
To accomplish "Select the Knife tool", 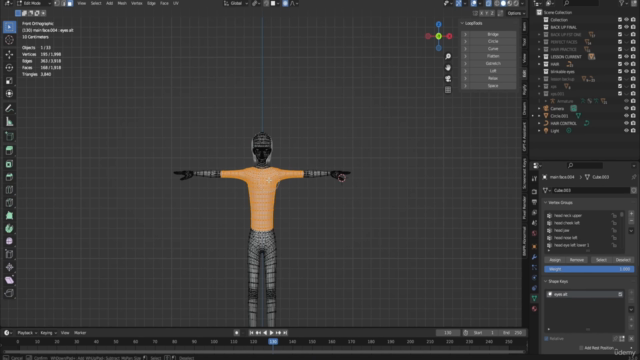I will (x=9, y=203).
